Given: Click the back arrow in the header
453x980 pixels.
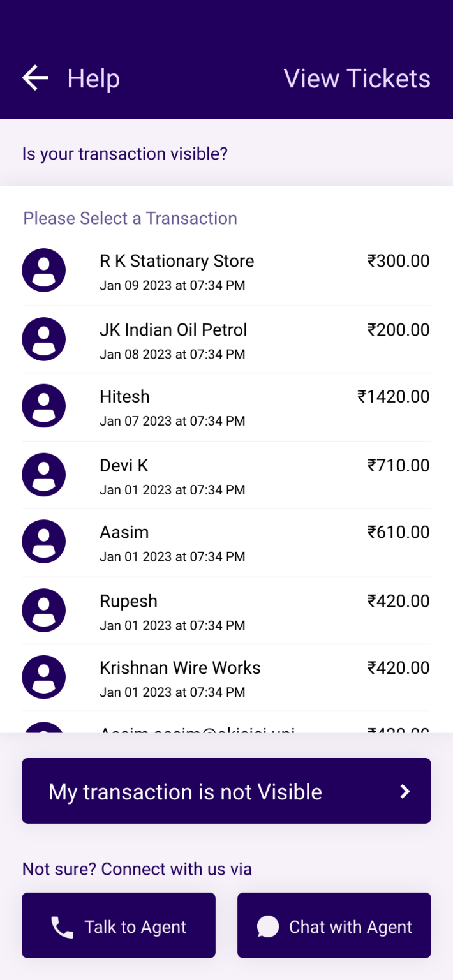Looking at the screenshot, I should 34,78.
